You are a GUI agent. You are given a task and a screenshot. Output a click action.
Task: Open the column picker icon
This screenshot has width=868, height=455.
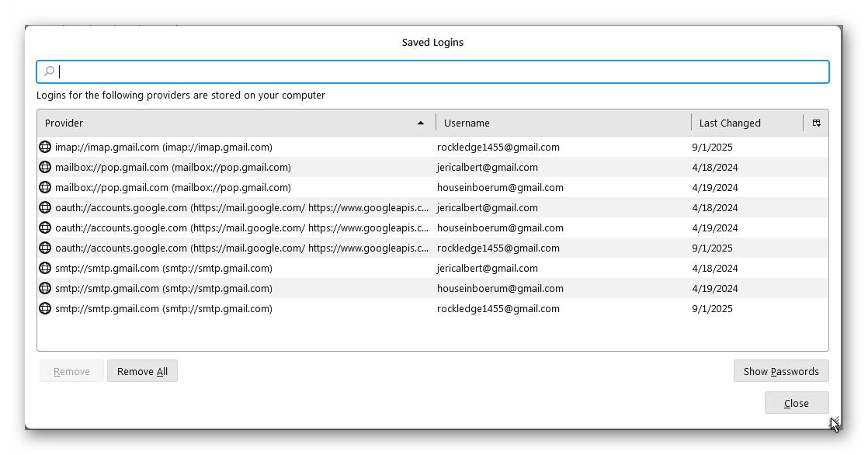pos(816,123)
